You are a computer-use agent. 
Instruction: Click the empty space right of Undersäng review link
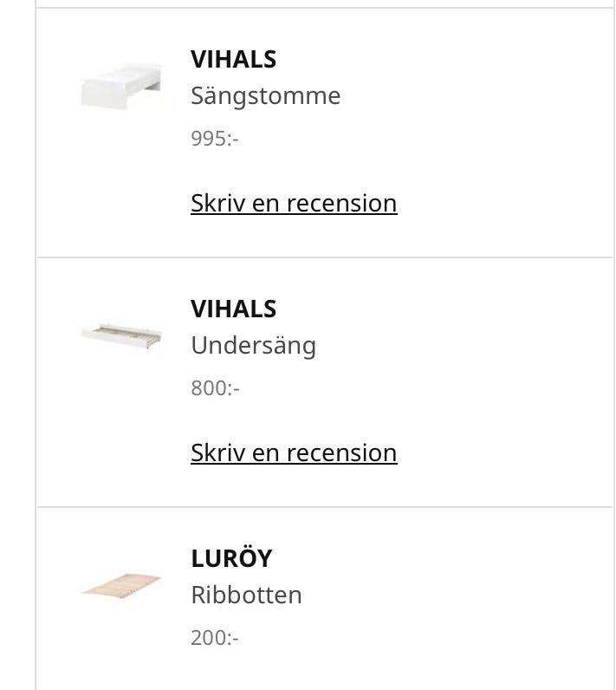tap(503, 452)
